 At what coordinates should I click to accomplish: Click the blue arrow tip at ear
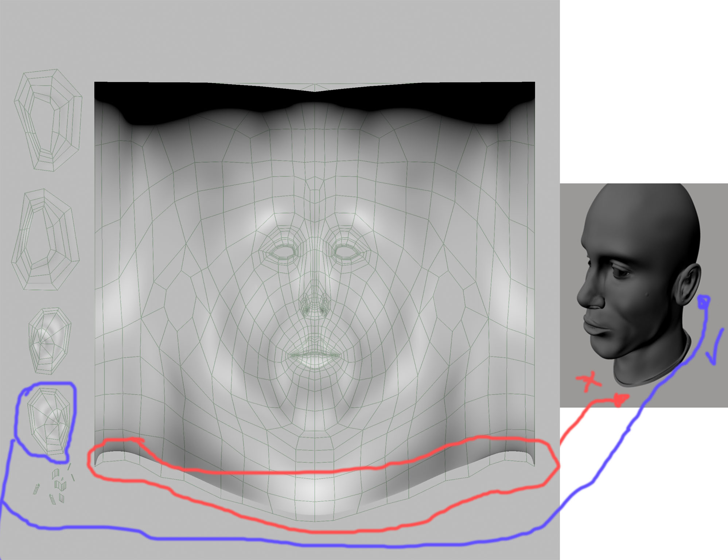click(x=704, y=302)
